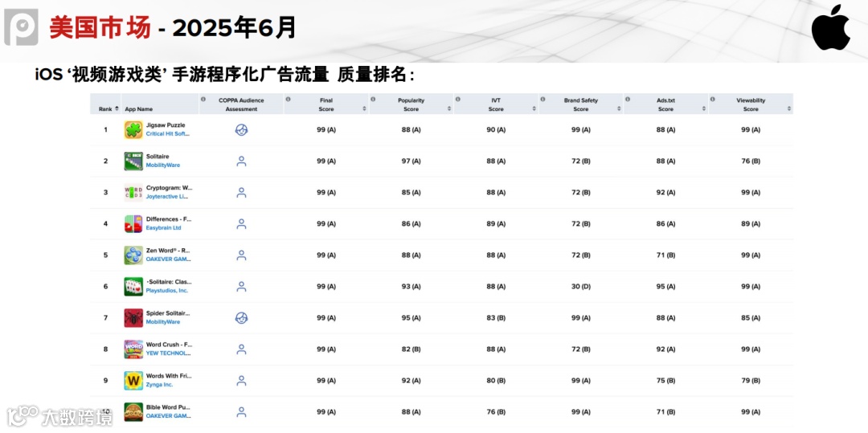Open OAKEVER GAM... link under Zen Word
The width and height of the screenshot is (868, 433).
[x=168, y=259]
